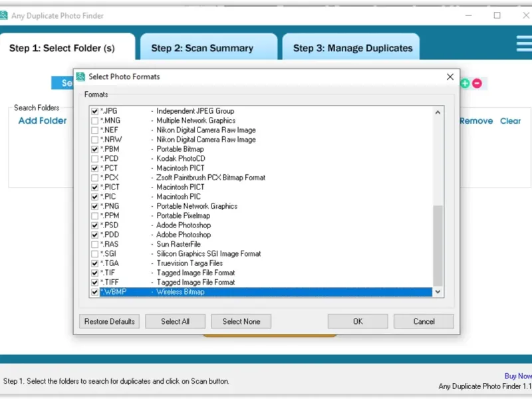Select the Independent JPEG Group row text

pyautogui.click(x=195, y=111)
